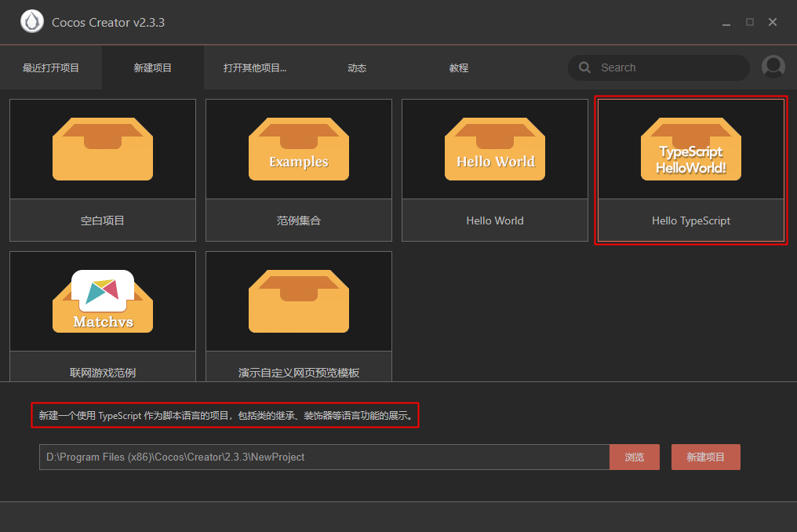Switch to the 新建项目 tab
Viewport: 797px width, 532px height.
152,67
